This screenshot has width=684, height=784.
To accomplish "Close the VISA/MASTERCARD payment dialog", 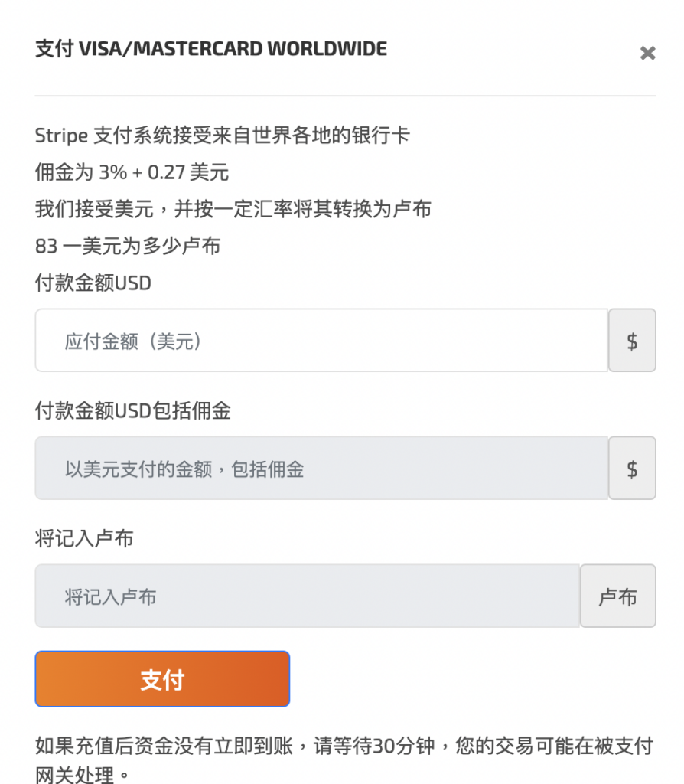I will 647,54.
